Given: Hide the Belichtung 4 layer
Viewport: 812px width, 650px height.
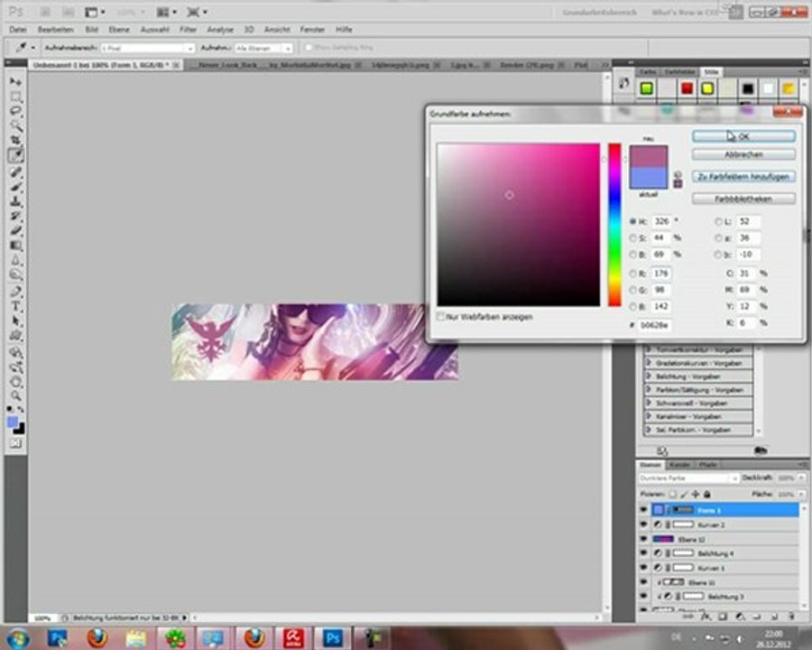Looking at the screenshot, I should 643,553.
